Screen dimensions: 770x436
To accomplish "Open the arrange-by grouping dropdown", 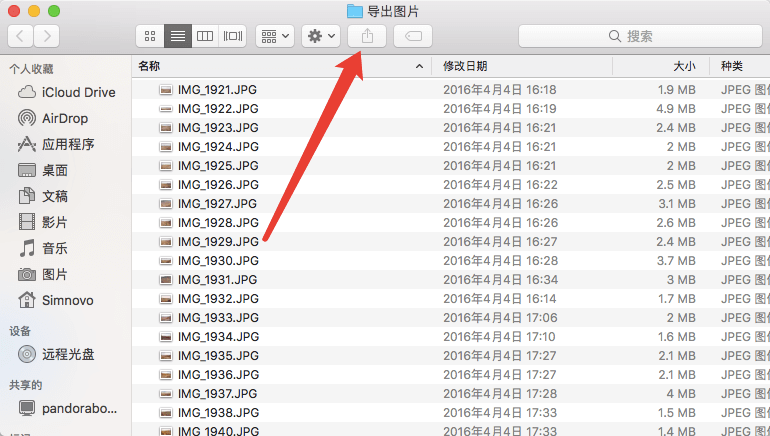I will (275, 36).
